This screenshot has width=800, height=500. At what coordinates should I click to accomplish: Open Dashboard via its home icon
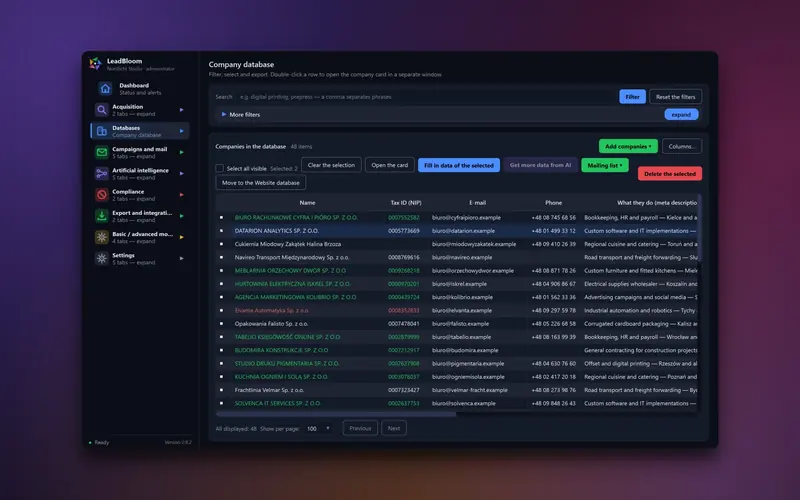coord(105,89)
